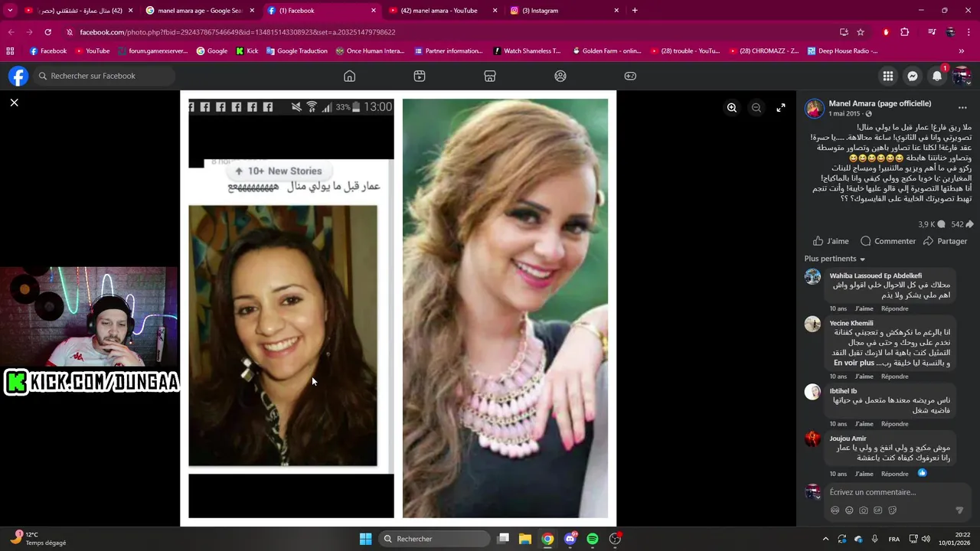Screen dimensions: 980x551
Task: Open the Facebook Home feed icon
Action: pos(349,76)
